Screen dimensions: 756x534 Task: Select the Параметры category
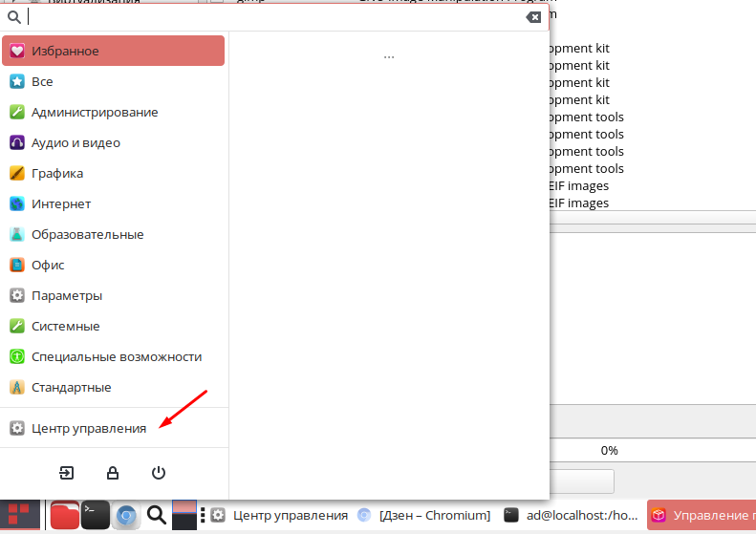(114, 295)
